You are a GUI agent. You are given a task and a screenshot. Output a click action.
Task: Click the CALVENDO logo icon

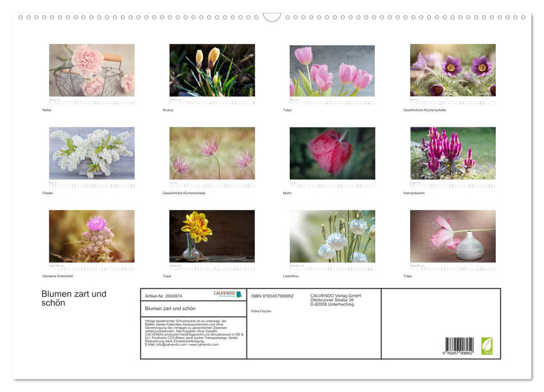click(224, 292)
